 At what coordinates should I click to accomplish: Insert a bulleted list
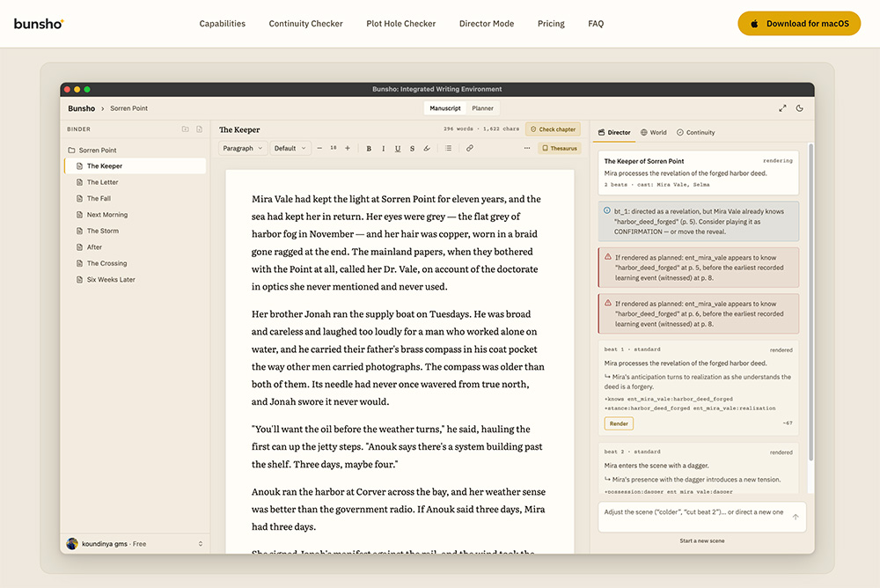tap(448, 148)
